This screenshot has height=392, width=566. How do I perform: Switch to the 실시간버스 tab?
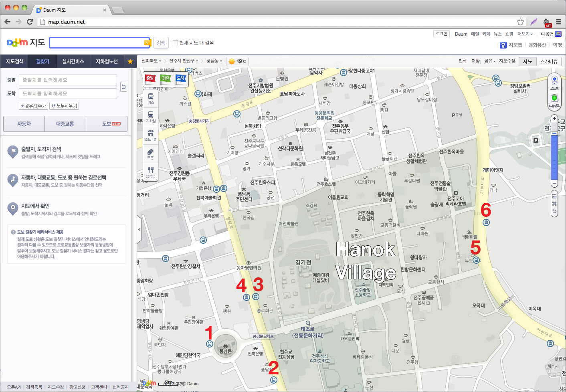click(73, 61)
